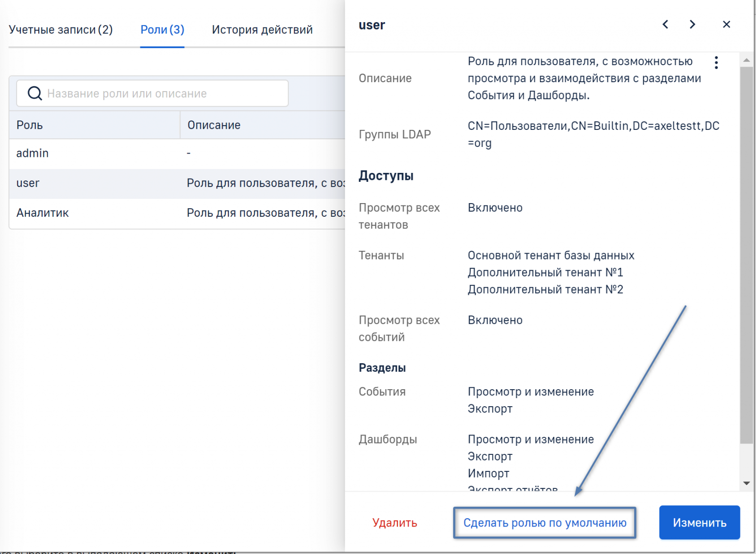This screenshot has width=756, height=554.
Task: Select the user role row
Action: [x=94, y=183]
